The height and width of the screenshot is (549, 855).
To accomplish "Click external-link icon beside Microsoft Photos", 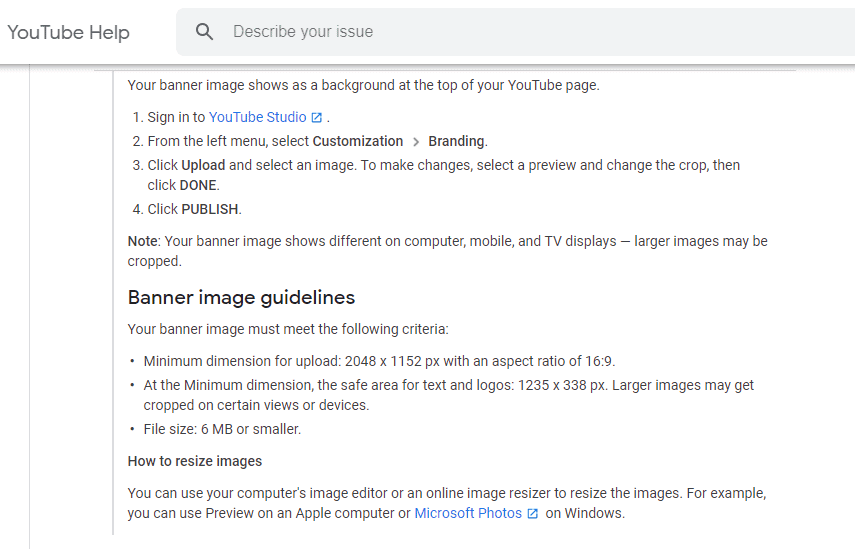I will pyautogui.click(x=533, y=514).
